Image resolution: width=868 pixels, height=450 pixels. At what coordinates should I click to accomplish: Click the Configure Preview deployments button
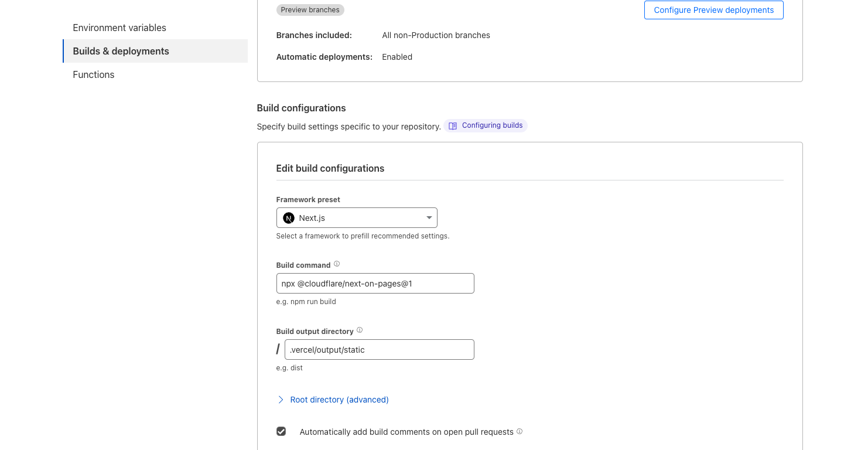tap(713, 10)
